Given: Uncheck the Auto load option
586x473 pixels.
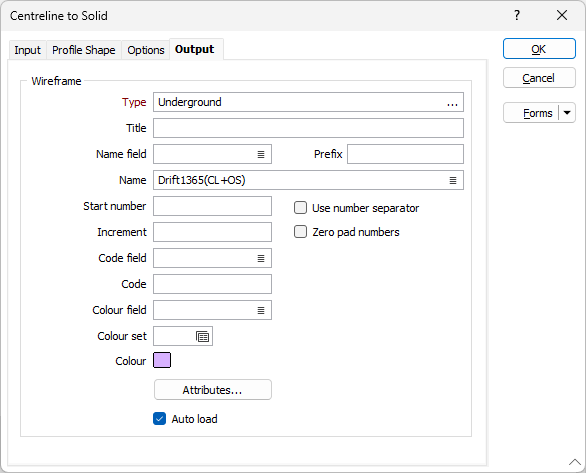Looking at the screenshot, I should [x=160, y=418].
